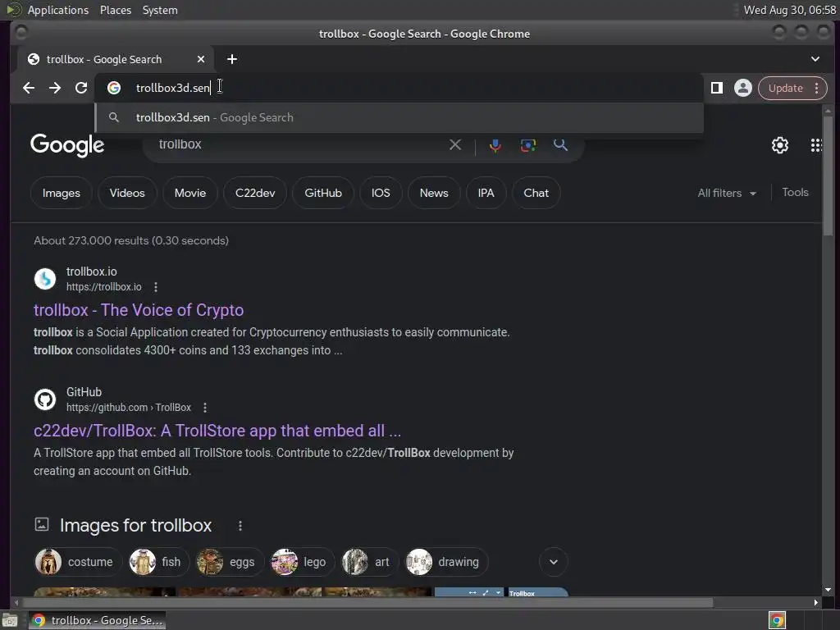Open Google quick settings gear icon
The width and height of the screenshot is (840, 630).
(779, 144)
